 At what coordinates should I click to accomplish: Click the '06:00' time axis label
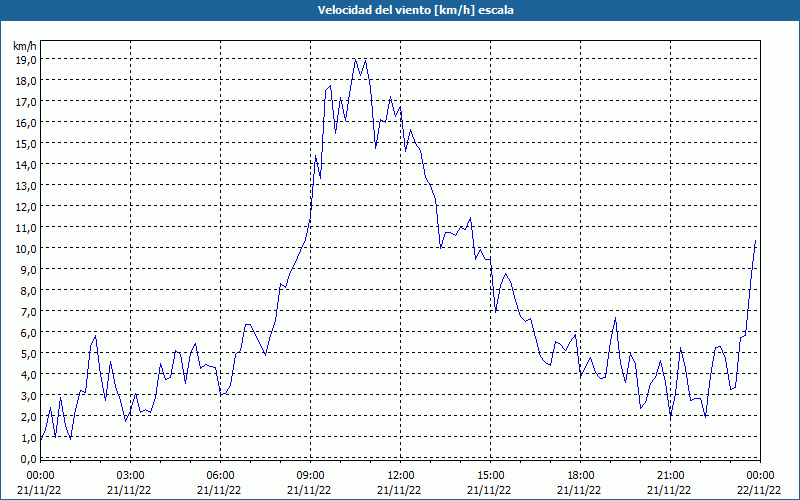click(220, 476)
